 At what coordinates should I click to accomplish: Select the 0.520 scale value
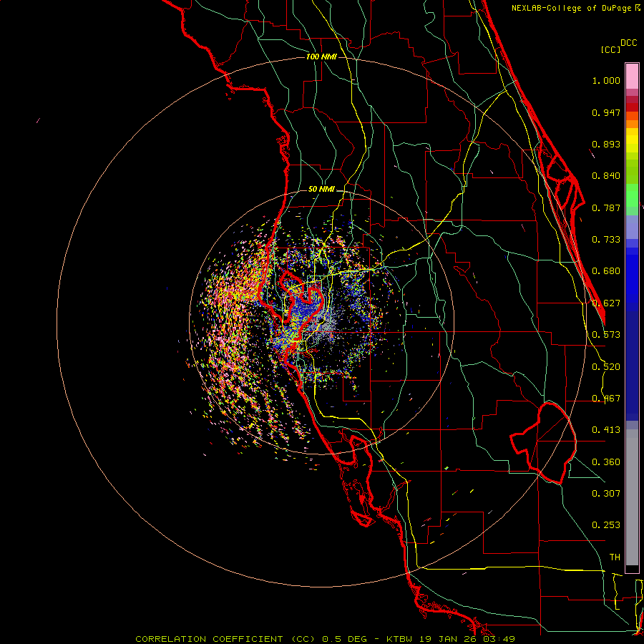[606, 367]
